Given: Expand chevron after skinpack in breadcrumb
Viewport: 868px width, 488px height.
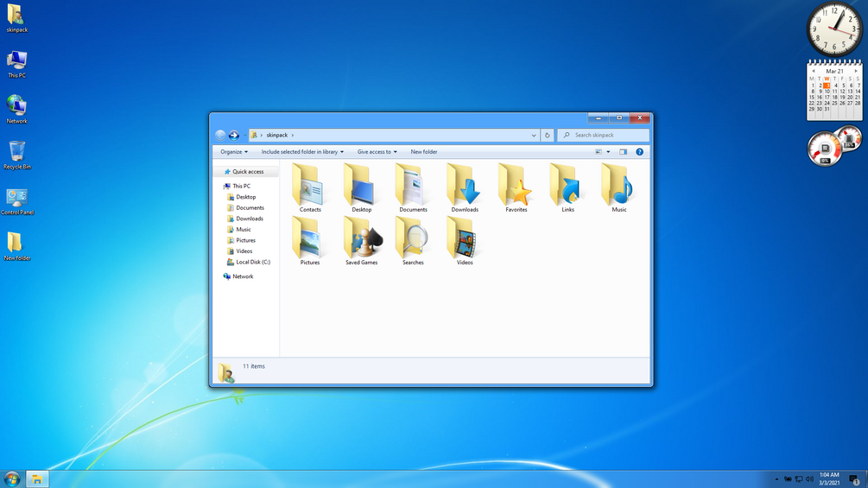Looking at the screenshot, I should coord(293,135).
